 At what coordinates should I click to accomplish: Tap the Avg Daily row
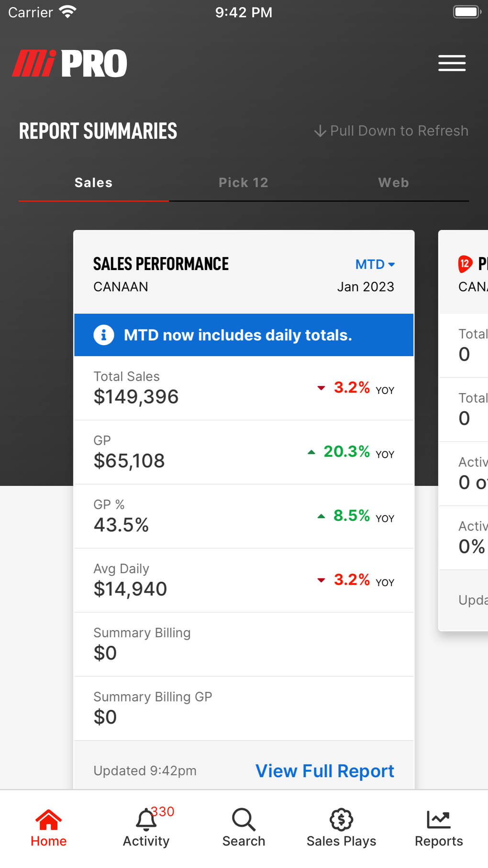(x=244, y=580)
